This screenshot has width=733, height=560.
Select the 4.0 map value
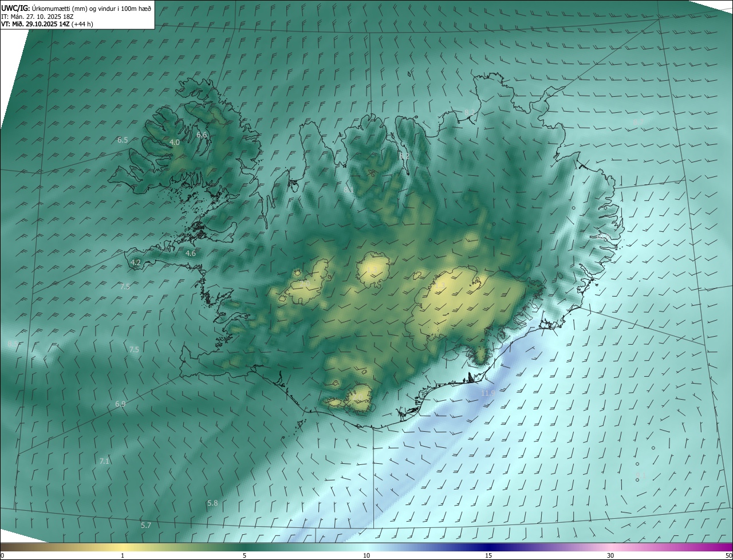175,143
